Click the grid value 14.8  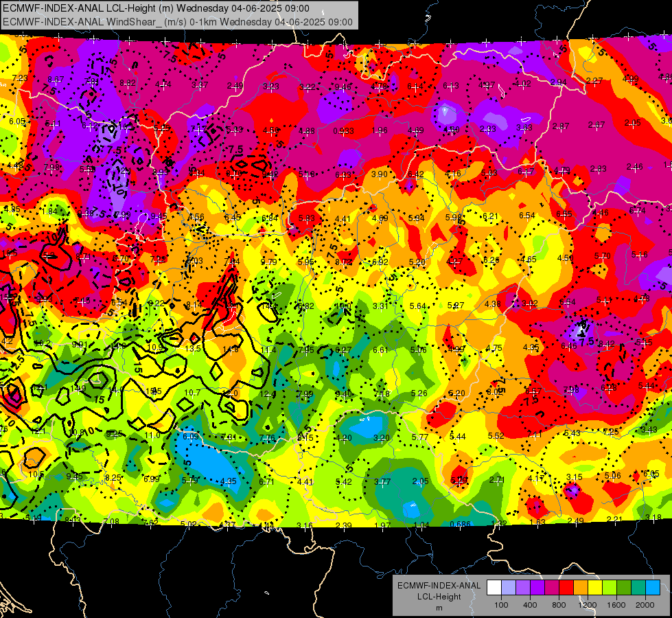click(x=231, y=350)
